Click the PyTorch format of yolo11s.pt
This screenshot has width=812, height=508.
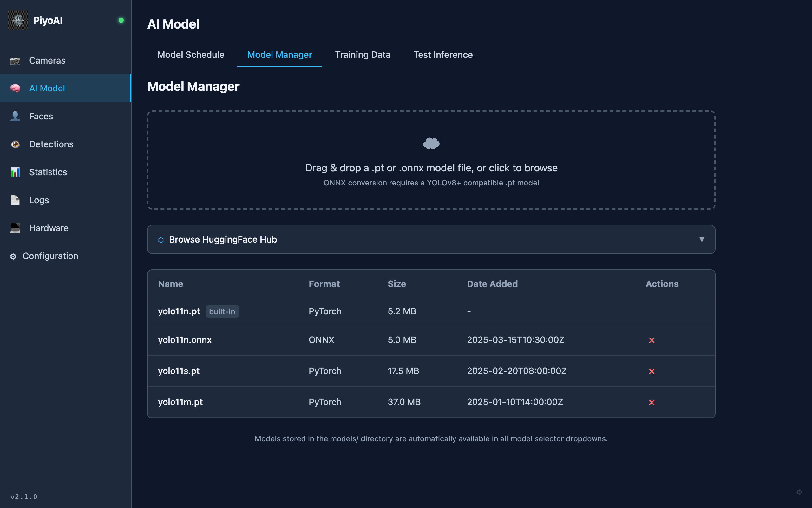(325, 371)
